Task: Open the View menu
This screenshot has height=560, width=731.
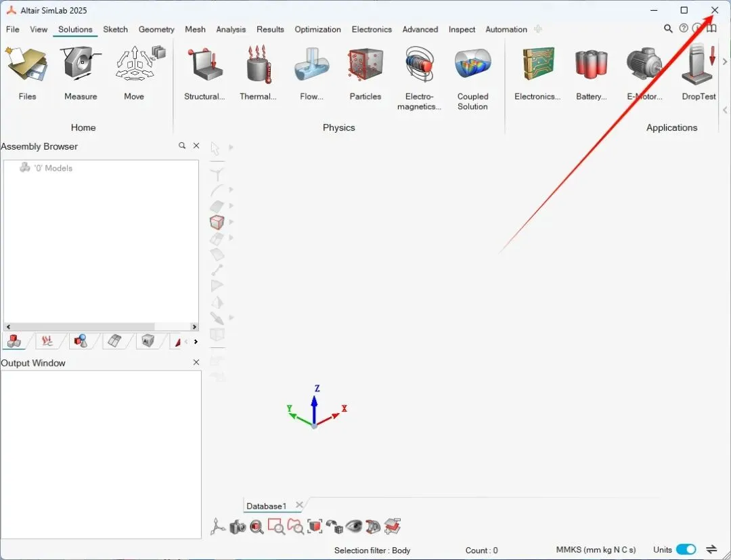Action: tap(39, 29)
